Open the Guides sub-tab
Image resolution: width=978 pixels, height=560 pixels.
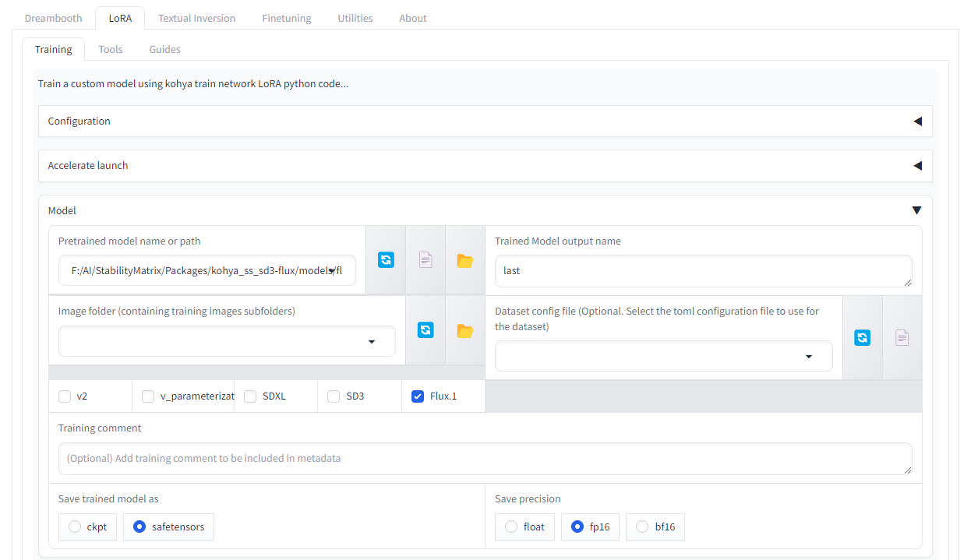pyautogui.click(x=165, y=49)
